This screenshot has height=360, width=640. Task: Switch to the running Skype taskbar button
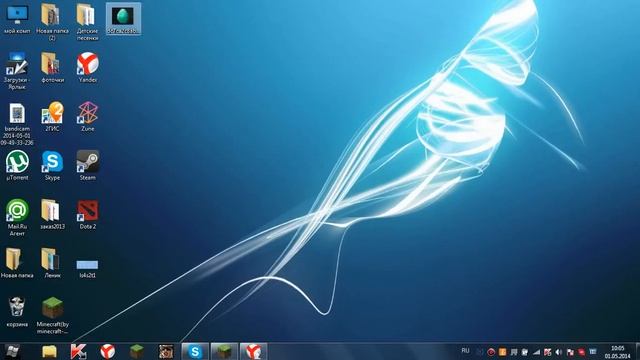[x=195, y=351]
